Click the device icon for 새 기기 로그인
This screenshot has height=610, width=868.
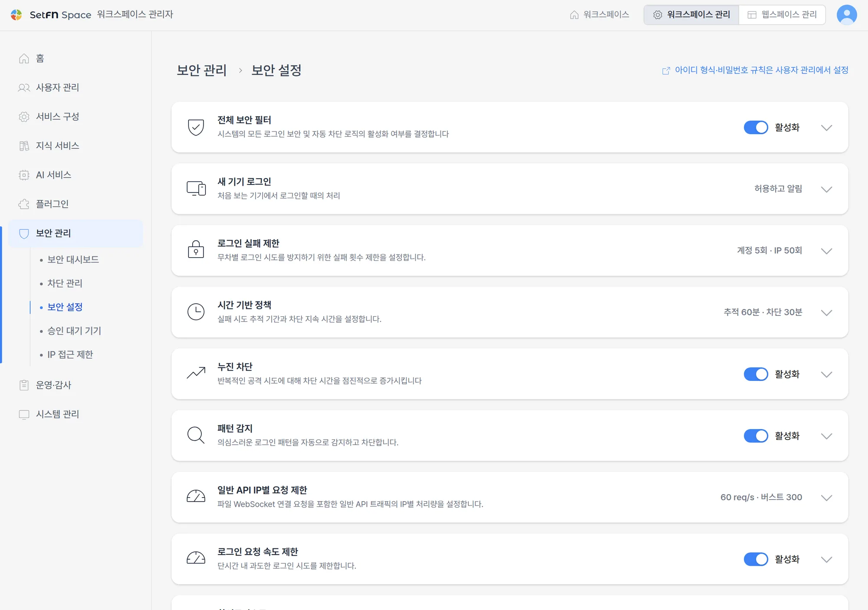pos(196,189)
